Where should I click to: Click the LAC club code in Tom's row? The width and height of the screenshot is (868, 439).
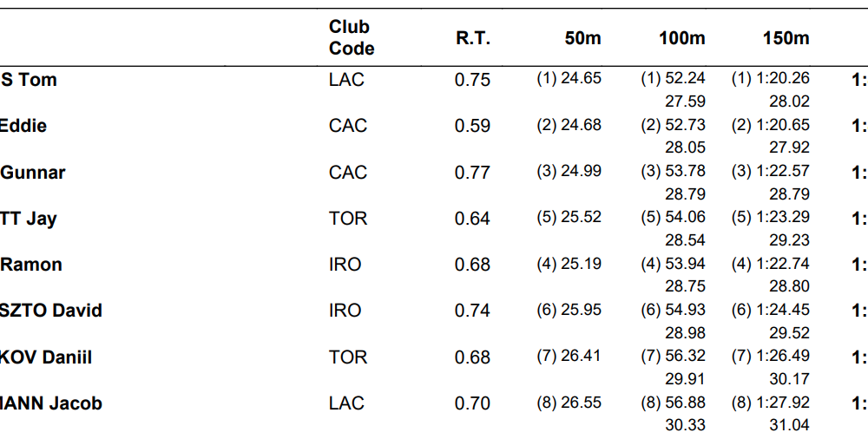click(346, 80)
